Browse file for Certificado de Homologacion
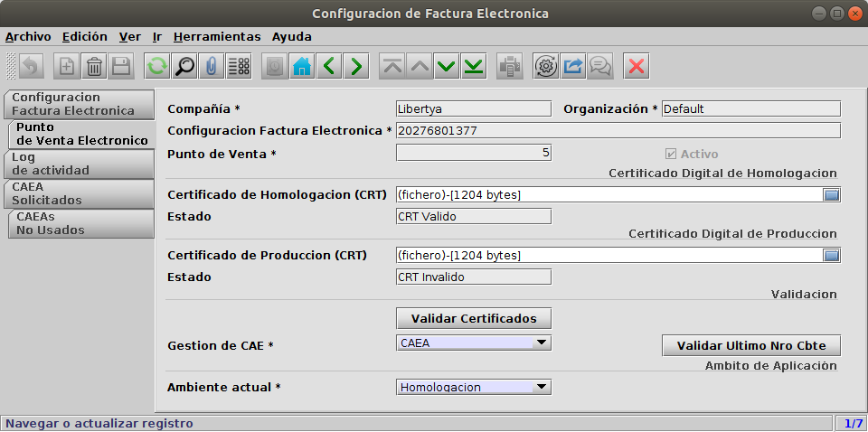The height and width of the screenshot is (432, 868). pyautogui.click(x=832, y=194)
